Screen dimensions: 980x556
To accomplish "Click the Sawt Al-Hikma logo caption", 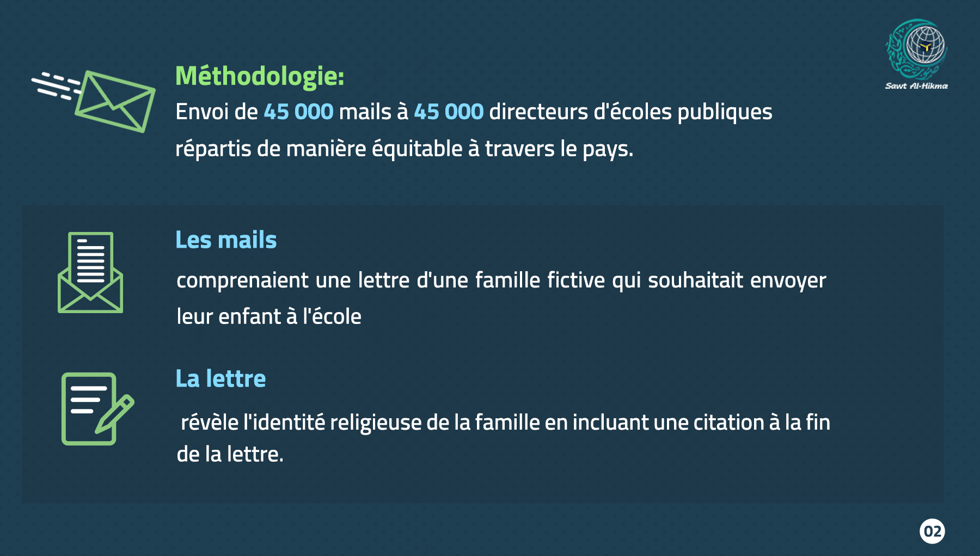I will 916,86.
